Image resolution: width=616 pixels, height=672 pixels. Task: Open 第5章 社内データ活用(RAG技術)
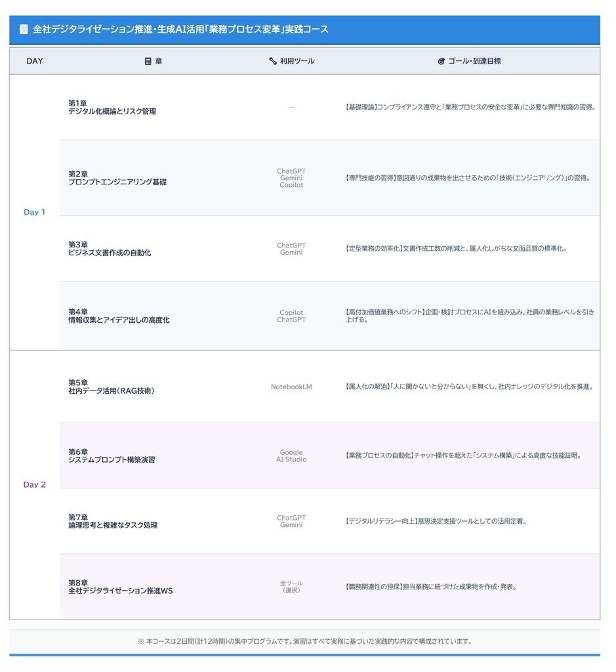coord(112,387)
